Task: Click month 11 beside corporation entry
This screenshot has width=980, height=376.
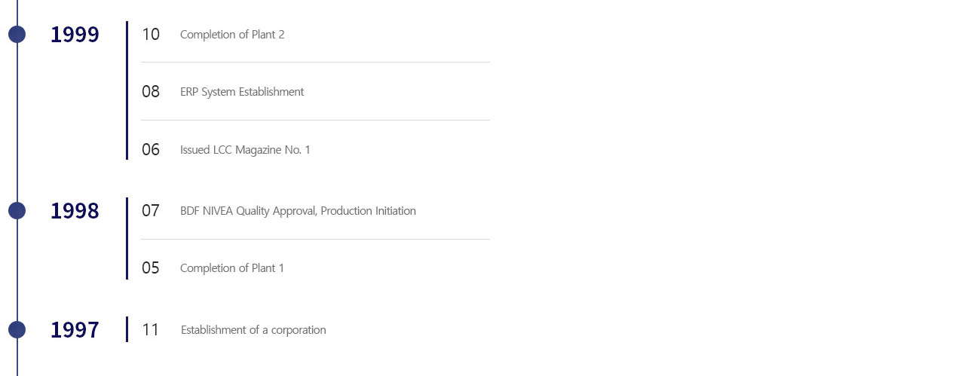Action: (x=151, y=329)
